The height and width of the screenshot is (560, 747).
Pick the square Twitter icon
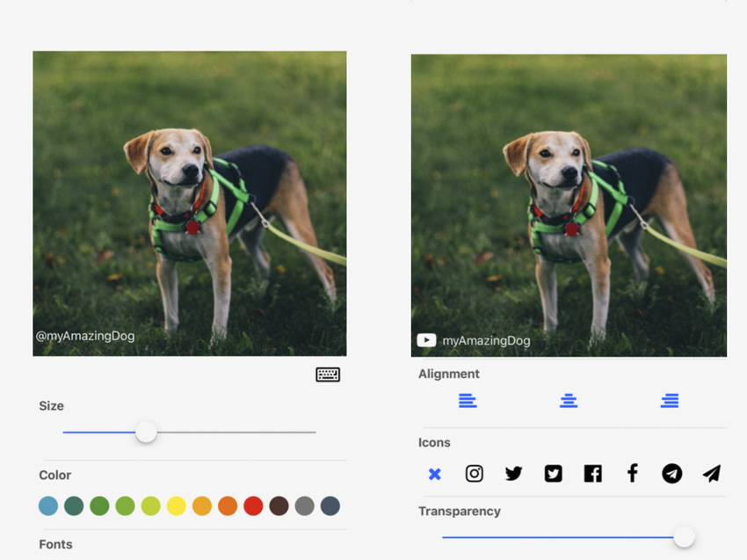pyautogui.click(x=553, y=474)
